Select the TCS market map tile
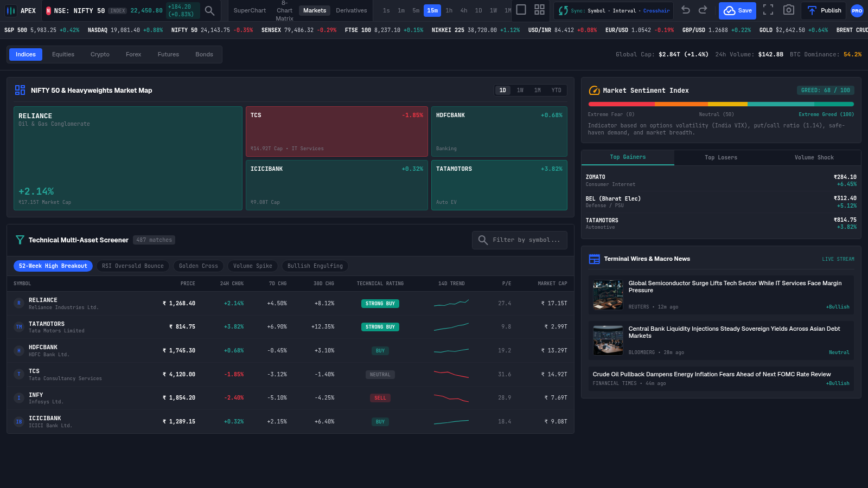868x488 pixels. point(337,132)
